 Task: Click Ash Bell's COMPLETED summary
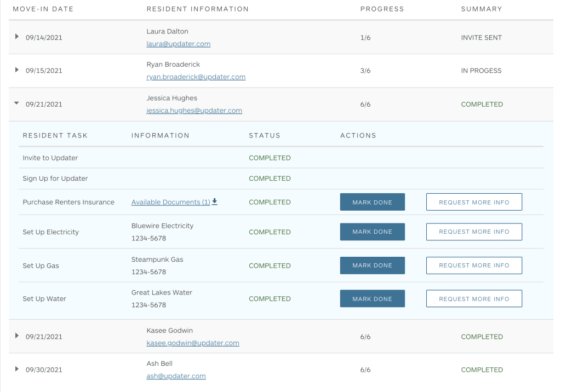coord(482,370)
